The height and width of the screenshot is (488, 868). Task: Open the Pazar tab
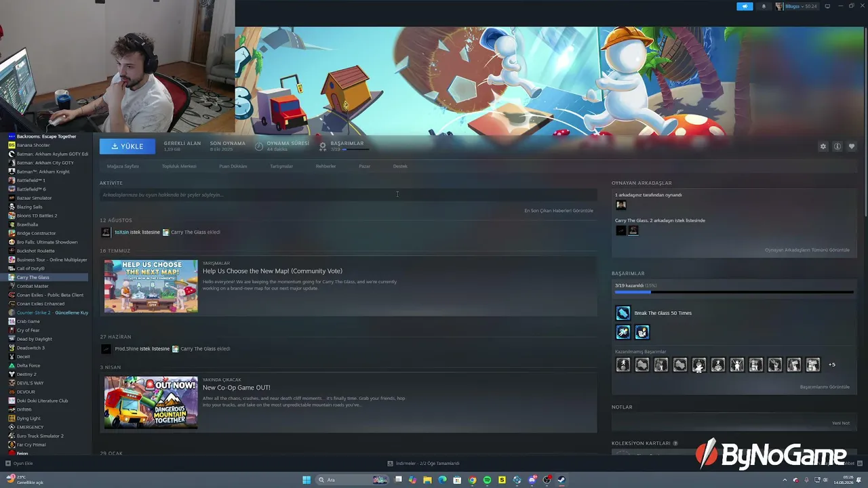364,166
